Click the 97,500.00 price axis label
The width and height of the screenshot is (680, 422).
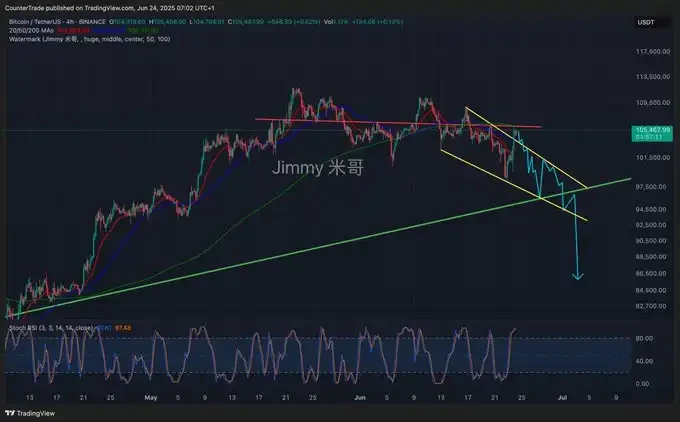click(x=651, y=187)
